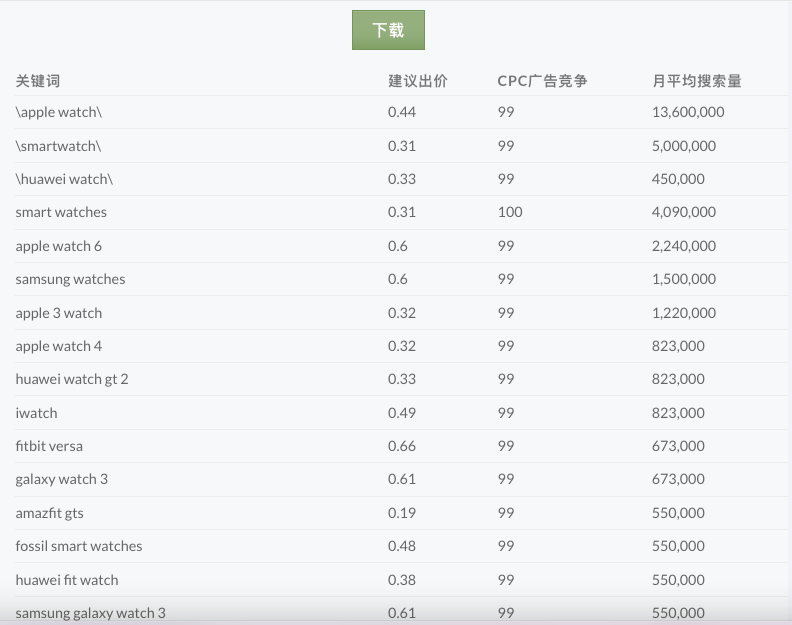Image resolution: width=792 pixels, height=625 pixels.
Task: Select keyword galaxy watch 3
Action: tap(62, 479)
